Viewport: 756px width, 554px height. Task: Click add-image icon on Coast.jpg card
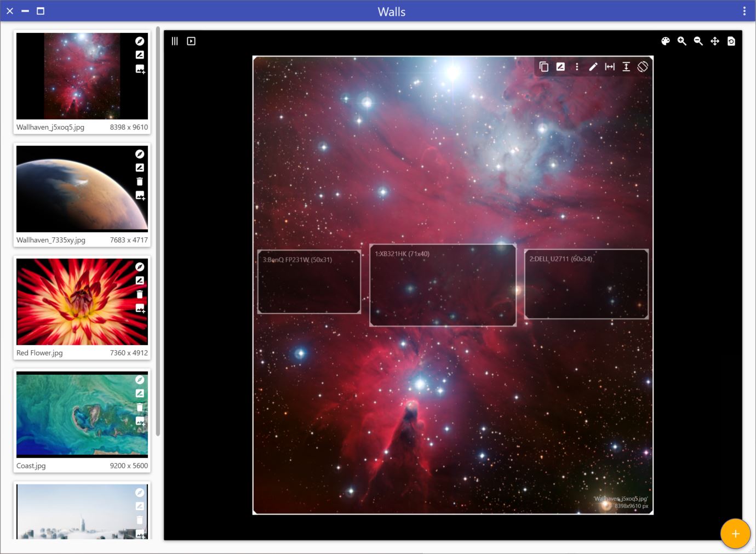pyautogui.click(x=140, y=421)
